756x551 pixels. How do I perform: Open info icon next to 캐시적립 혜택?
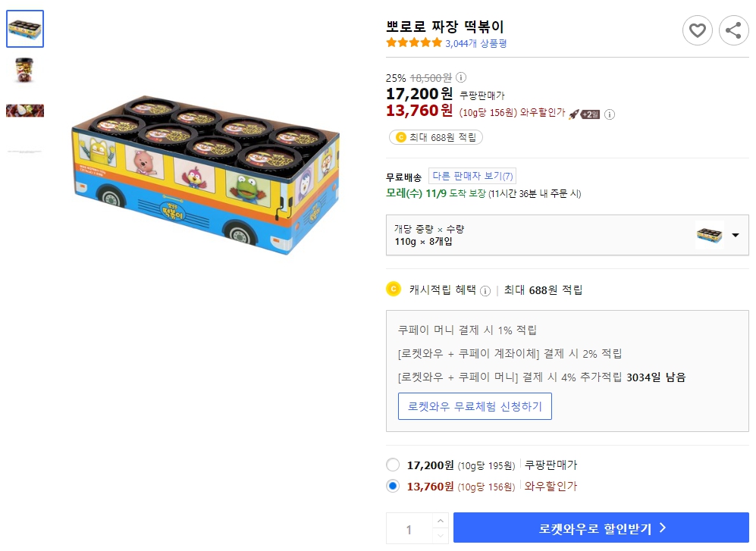tap(485, 289)
